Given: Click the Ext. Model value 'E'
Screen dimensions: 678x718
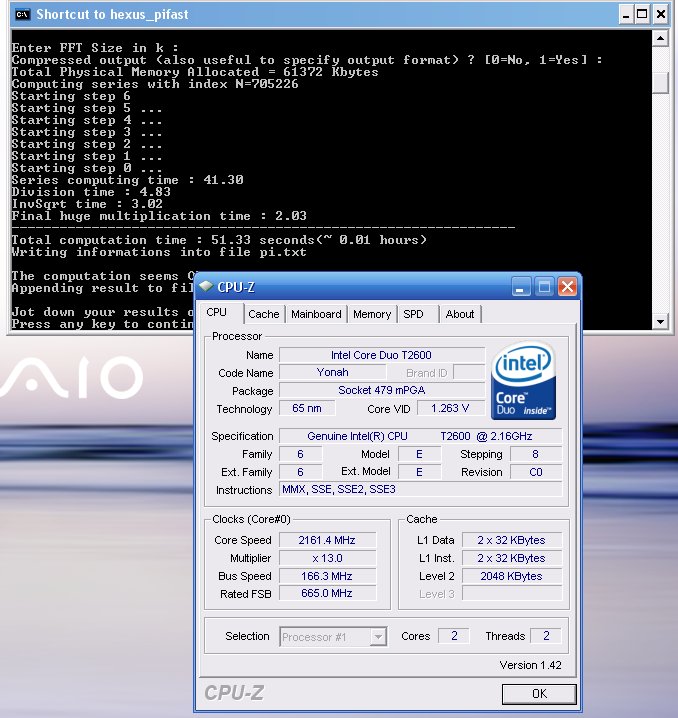Looking at the screenshot, I should pos(419,472).
